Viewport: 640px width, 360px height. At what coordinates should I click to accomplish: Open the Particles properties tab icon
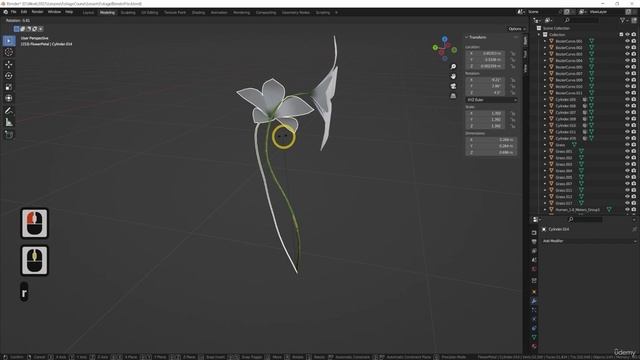point(534,310)
